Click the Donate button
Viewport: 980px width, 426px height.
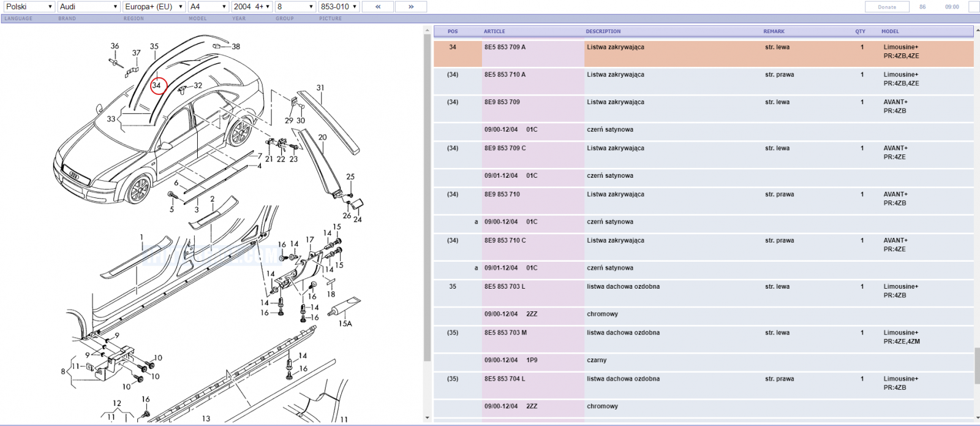pos(887,7)
